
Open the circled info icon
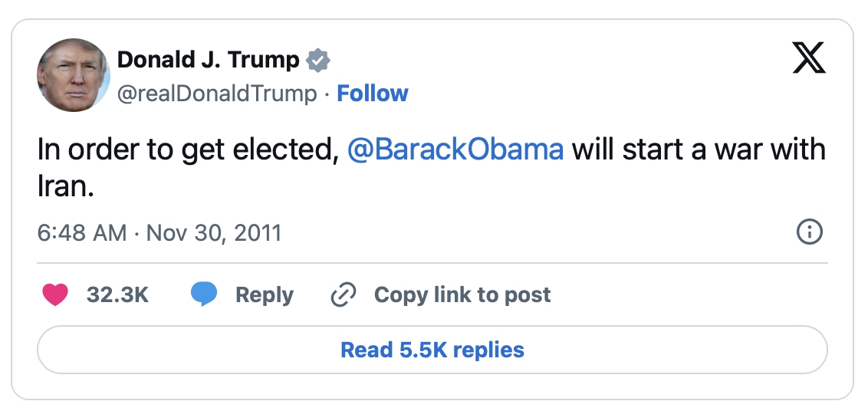810,232
